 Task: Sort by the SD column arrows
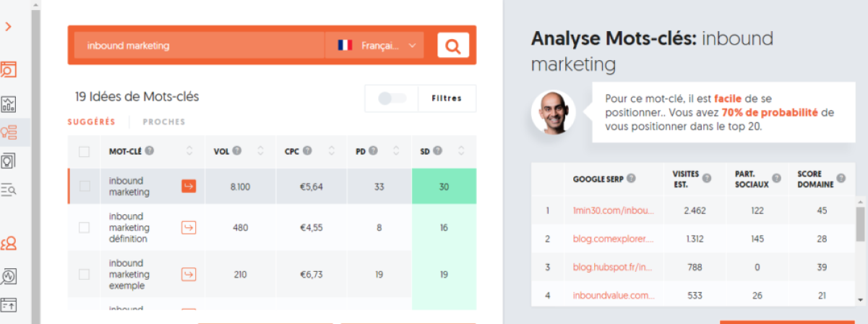[x=461, y=151]
